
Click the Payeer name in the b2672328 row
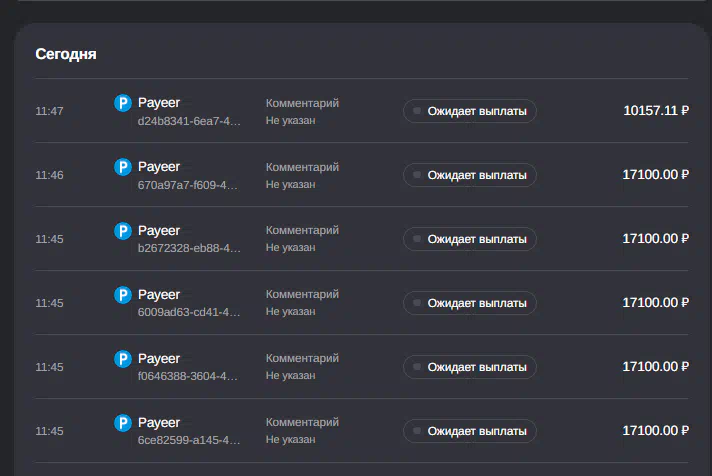159,231
